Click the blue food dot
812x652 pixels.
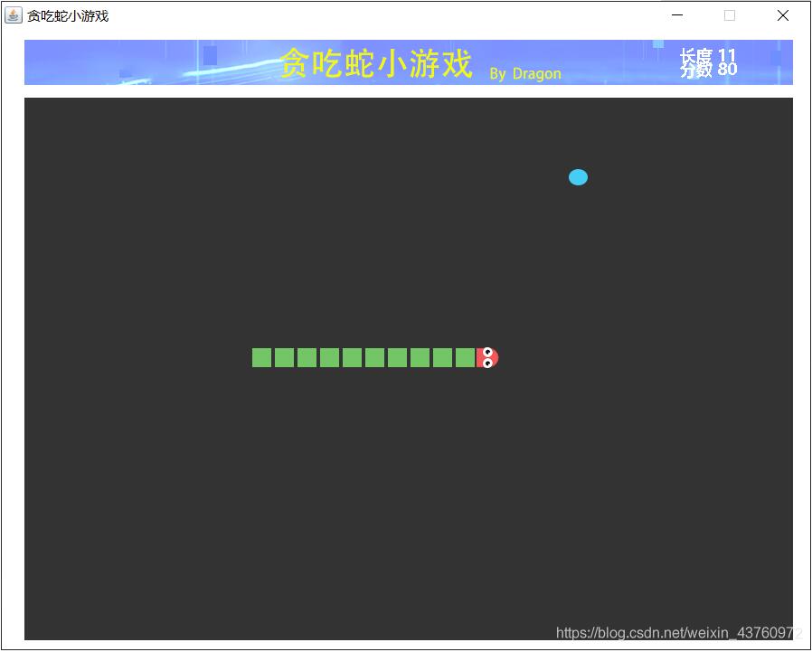point(578,177)
